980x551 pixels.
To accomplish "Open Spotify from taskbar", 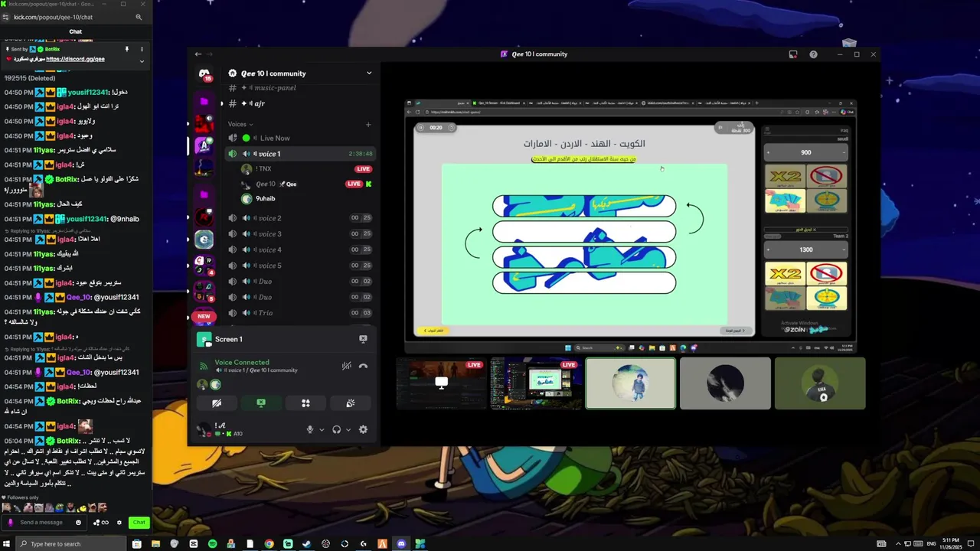I will tap(212, 544).
